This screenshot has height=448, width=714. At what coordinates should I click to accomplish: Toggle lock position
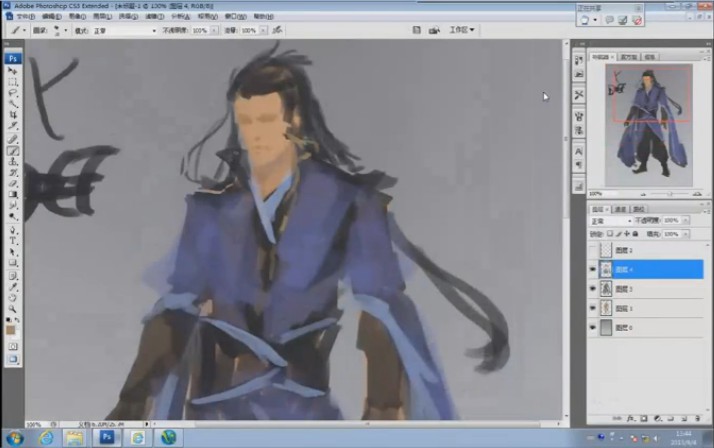(x=627, y=234)
